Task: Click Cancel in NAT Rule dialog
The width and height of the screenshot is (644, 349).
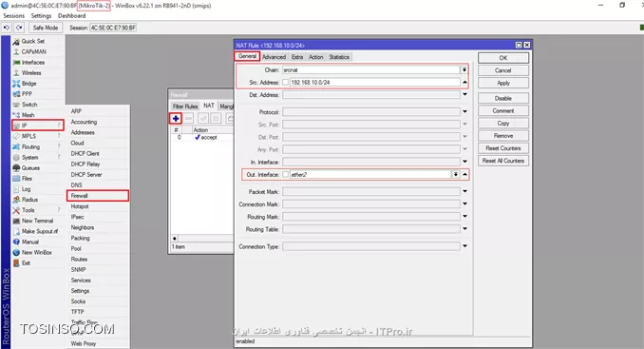Action: point(503,70)
